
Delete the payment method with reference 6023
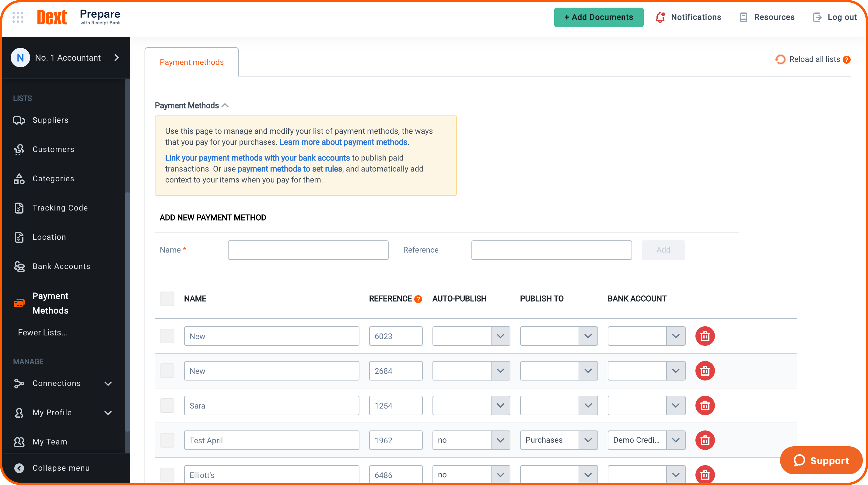(705, 336)
